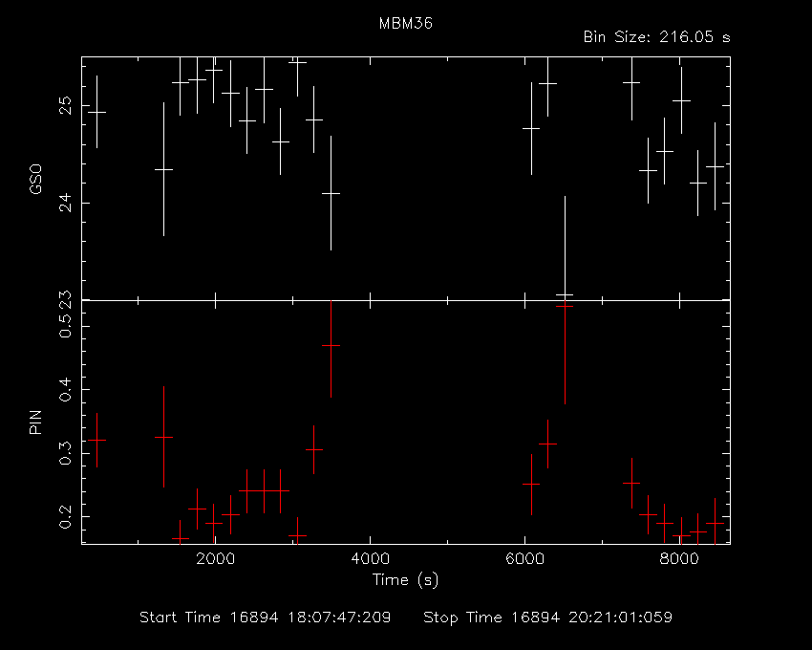Screen dimensions: 812x650
Task: Click the Stop Time 16894 20:21:01:059 text
Action: point(548,617)
